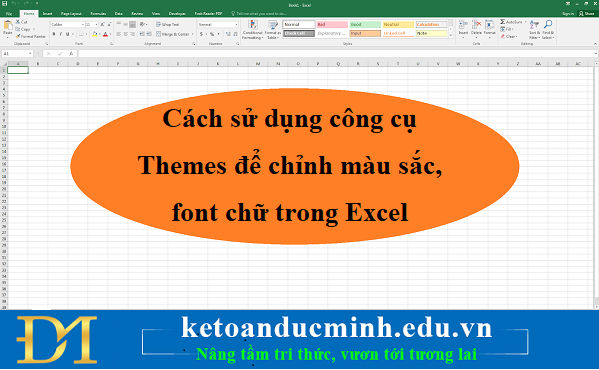Image resolution: width=599 pixels, height=370 pixels.
Task: Click the Decrease Indent icon
Action: (142, 34)
